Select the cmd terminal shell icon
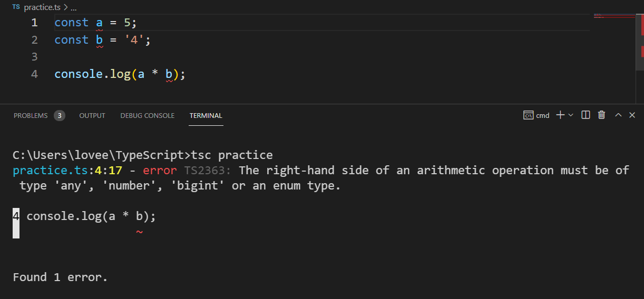 click(x=528, y=115)
